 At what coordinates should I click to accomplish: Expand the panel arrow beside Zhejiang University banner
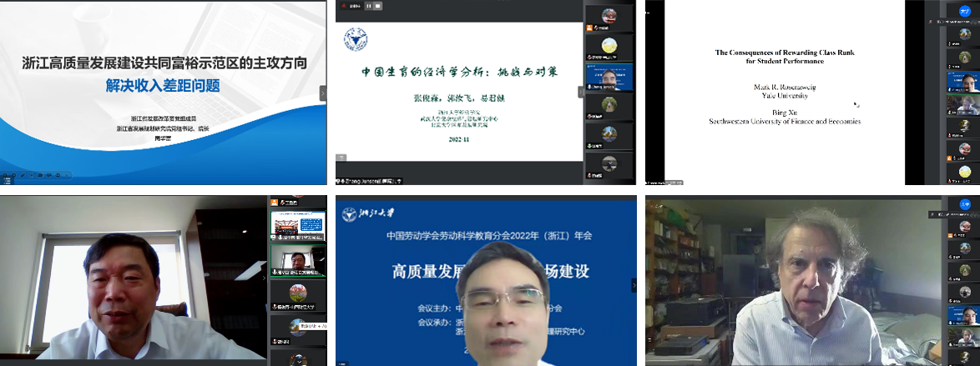tap(634, 284)
